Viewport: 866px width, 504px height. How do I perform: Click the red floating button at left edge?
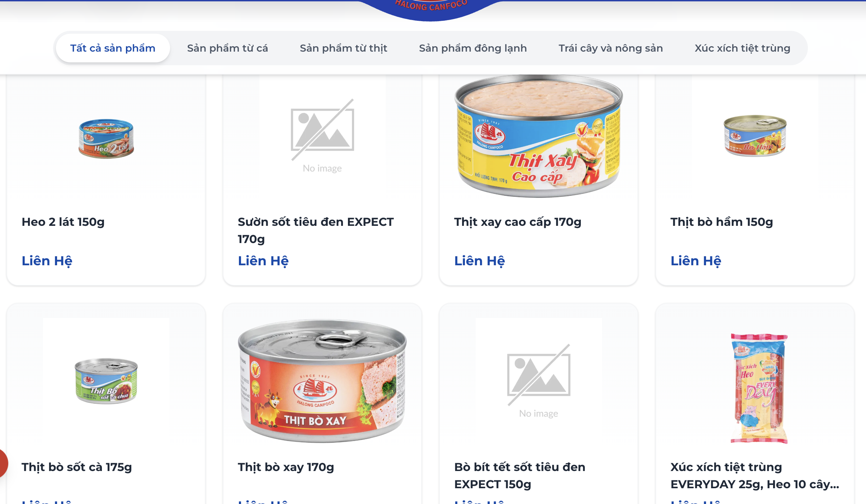(x=4, y=463)
